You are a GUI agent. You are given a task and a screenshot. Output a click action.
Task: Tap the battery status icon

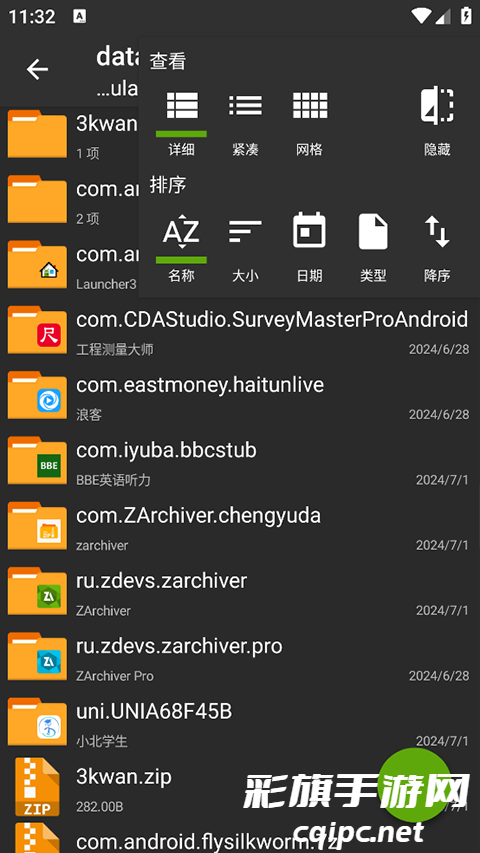(466, 15)
